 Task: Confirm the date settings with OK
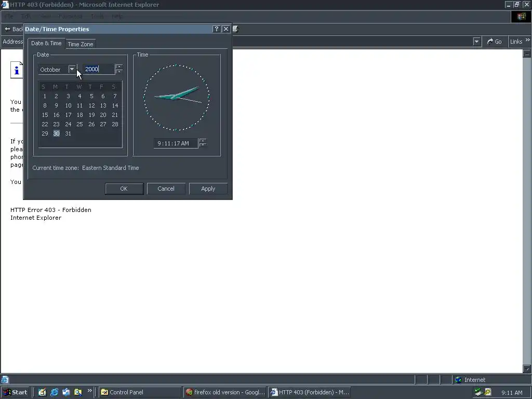point(124,189)
